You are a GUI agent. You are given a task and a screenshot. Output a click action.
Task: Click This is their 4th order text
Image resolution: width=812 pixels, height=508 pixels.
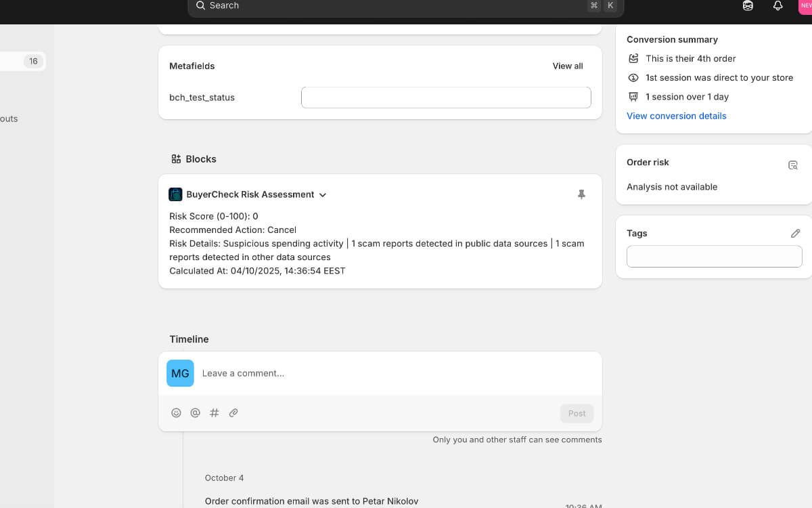[690, 59]
